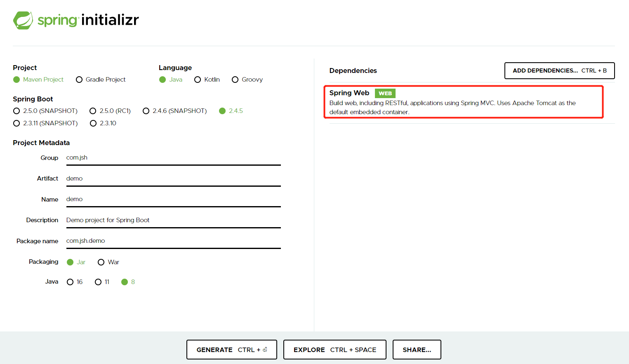
Task: Select Java version 11
Action: (102, 282)
